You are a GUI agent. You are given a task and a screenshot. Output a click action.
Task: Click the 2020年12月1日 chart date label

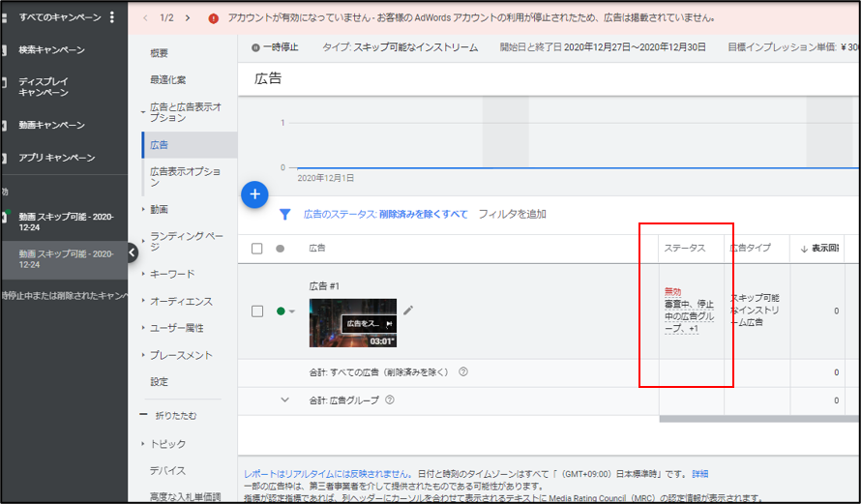click(x=326, y=178)
